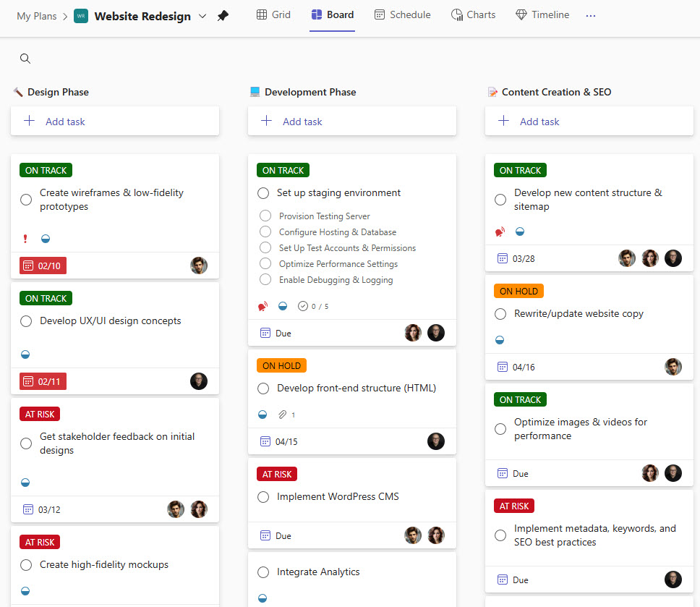The width and height of the screenshot is (700, 607).
Task: Check off Optimize Performance Settings subtask
Action: pyautogui.click(x=265, y=263)
